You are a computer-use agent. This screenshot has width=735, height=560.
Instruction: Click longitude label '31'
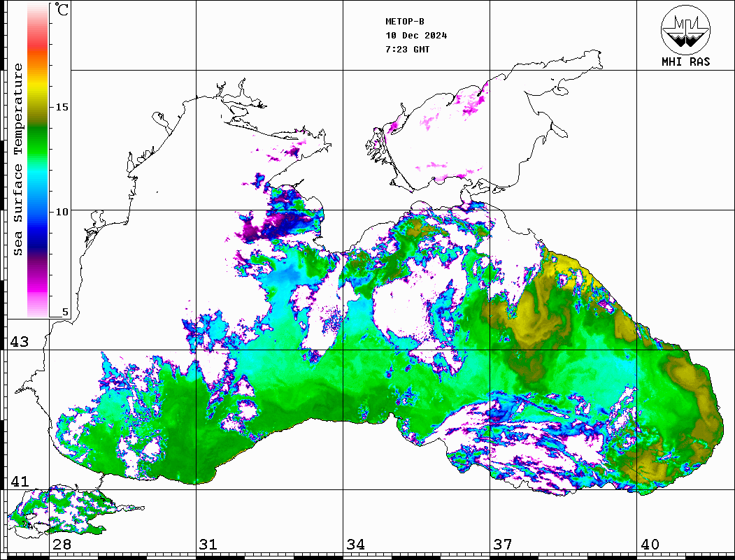[x=208, y=545]
